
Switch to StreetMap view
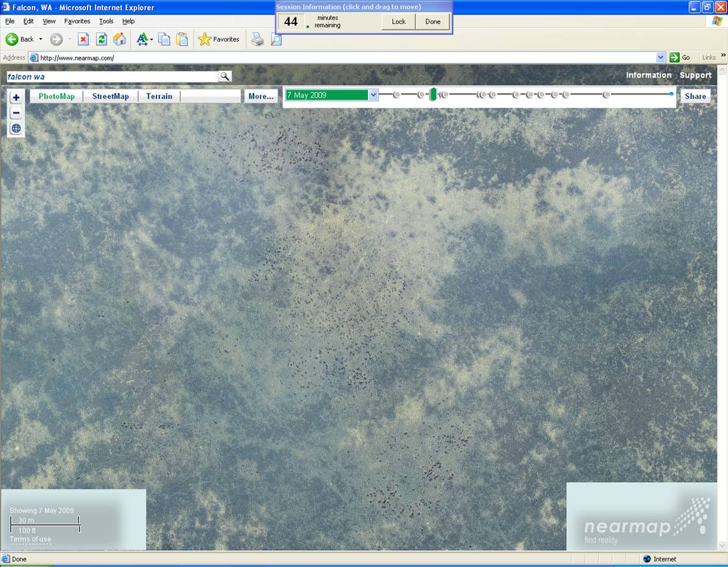(x=110, y=96)
